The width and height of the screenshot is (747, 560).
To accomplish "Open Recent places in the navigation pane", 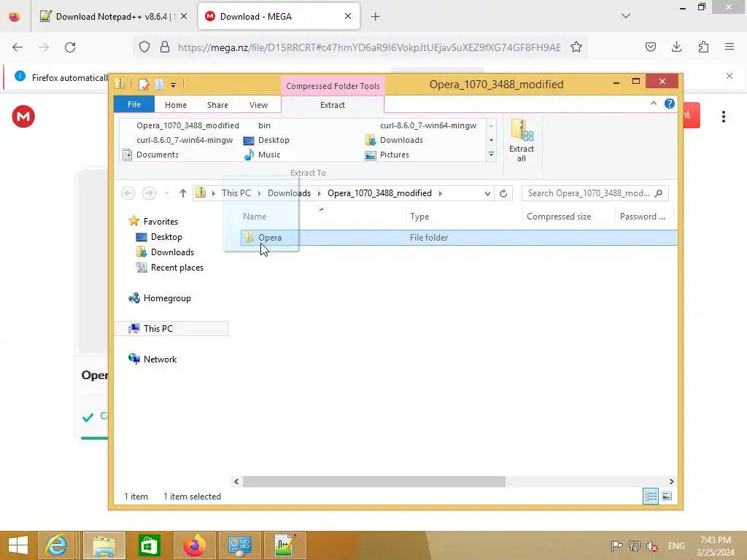I will tap(177, 267).
